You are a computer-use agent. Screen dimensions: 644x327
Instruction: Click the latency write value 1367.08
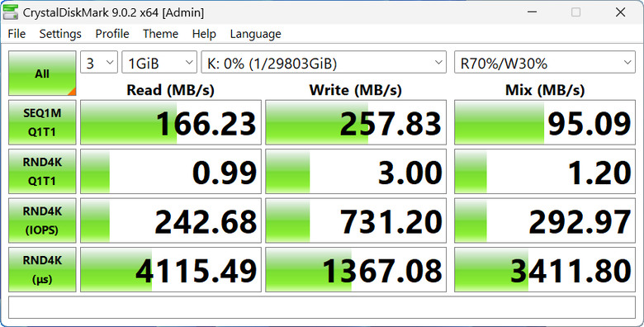tap(356, 269)
